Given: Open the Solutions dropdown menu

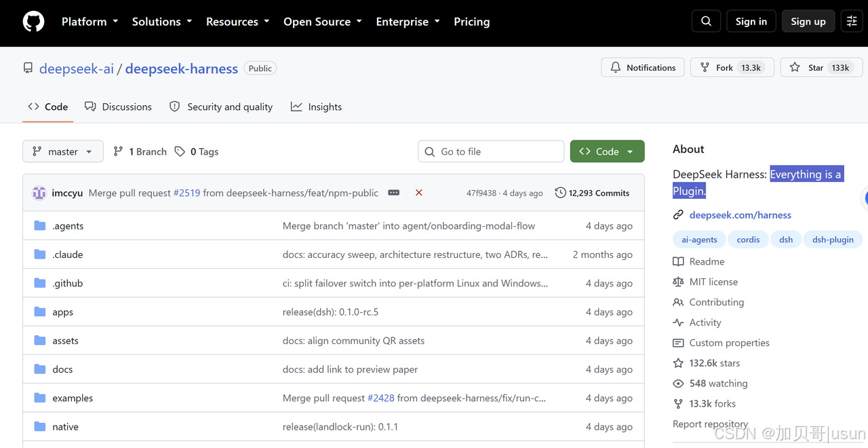Looking at the screenshot, I should click(162, 22).
